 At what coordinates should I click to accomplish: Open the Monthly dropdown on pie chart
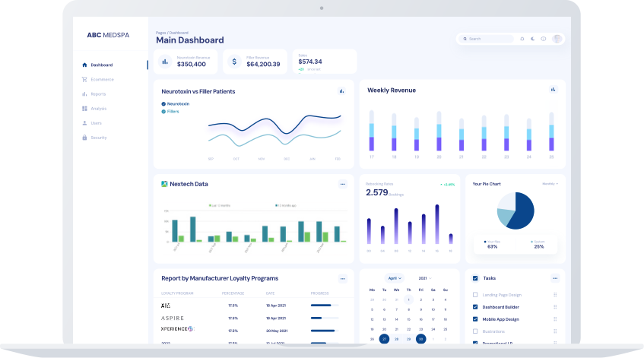[x=550, y=184]
